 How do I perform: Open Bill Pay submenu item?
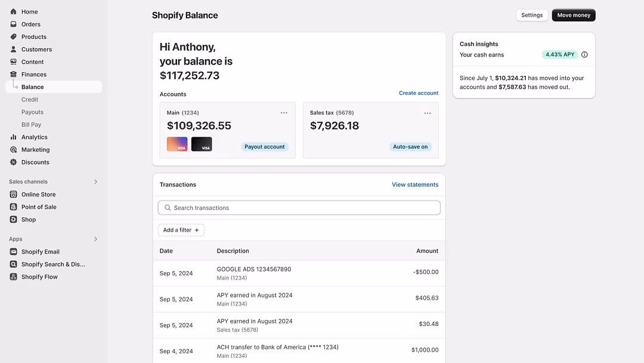tap(31, 124)
